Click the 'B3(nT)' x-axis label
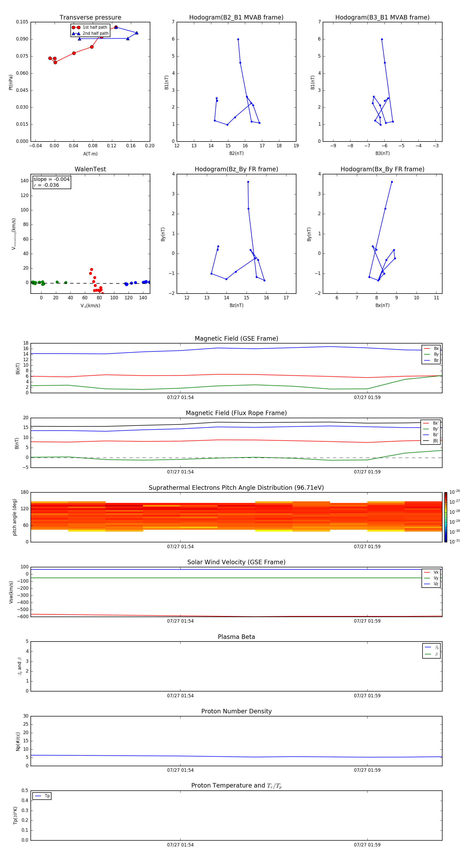 (382, 153)
